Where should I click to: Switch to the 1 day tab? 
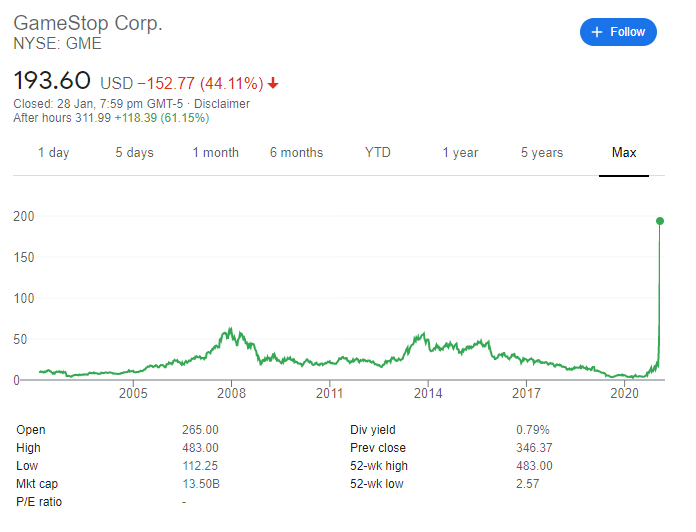pos(54,153)
